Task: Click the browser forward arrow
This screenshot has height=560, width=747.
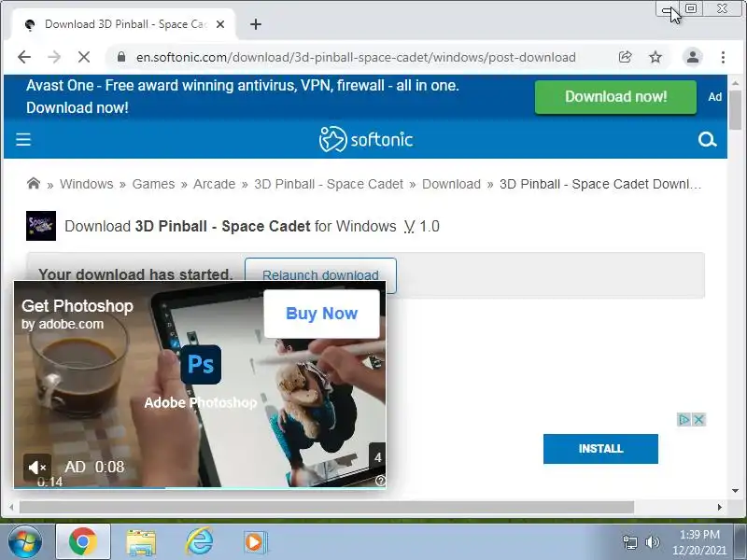Action: pyautogui.click(x=54, y=57)
